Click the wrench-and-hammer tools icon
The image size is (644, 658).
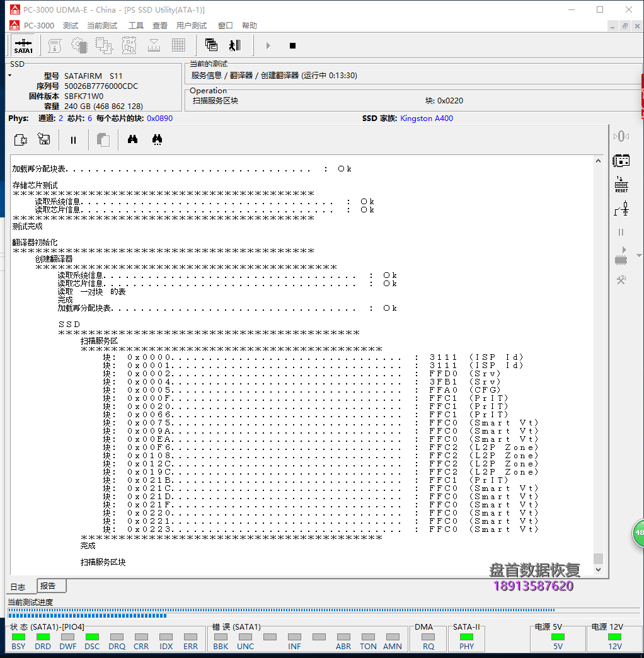[x=621, y=280]
